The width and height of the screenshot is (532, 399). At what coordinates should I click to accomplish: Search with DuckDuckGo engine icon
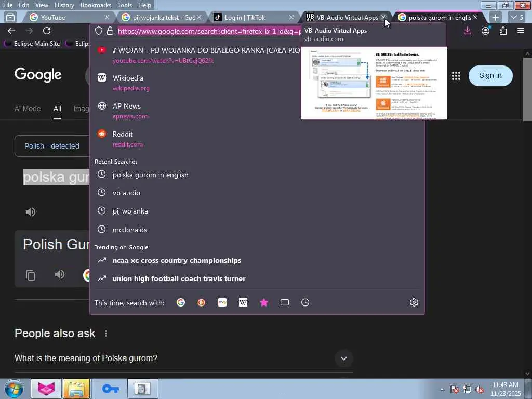201,302
